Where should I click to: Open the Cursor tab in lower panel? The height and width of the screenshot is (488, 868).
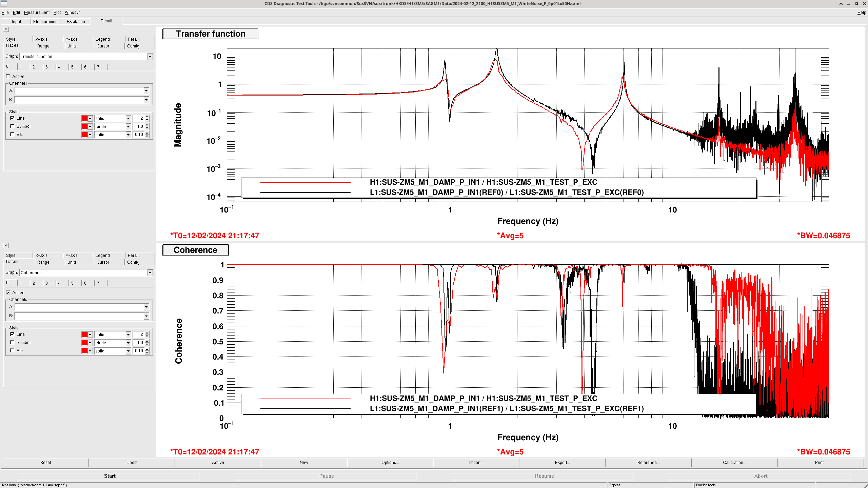coord(103,262)
